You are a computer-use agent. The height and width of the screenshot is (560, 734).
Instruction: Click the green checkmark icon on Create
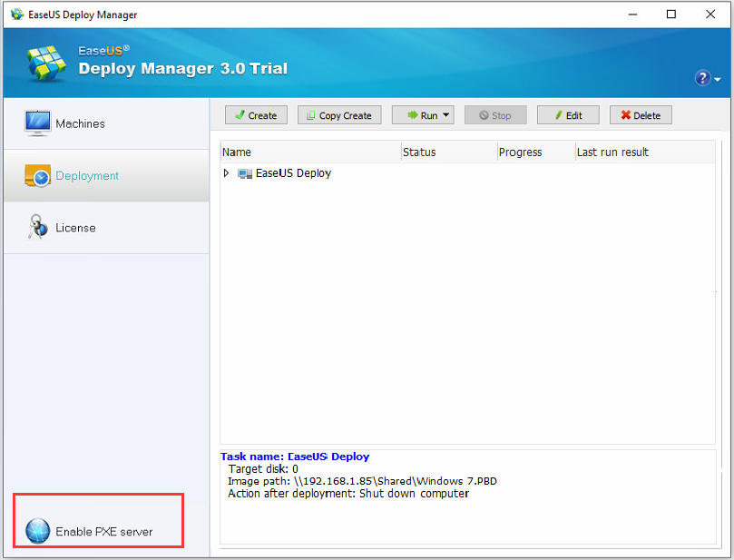coord(240,114)
